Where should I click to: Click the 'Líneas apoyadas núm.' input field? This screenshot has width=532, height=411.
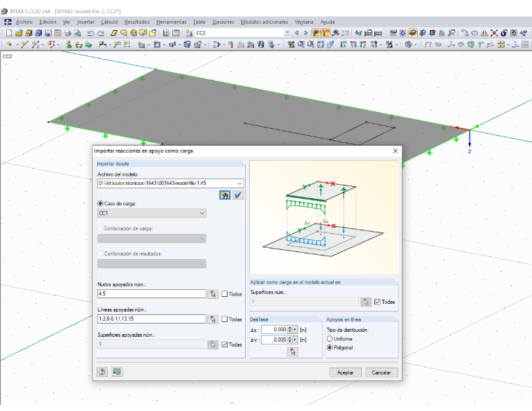tap(152, 319)
